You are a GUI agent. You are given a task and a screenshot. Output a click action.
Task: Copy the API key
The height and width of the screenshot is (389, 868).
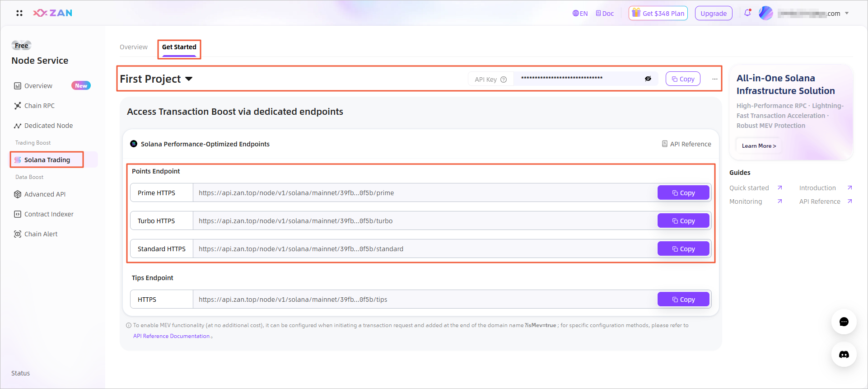point(683,79)
